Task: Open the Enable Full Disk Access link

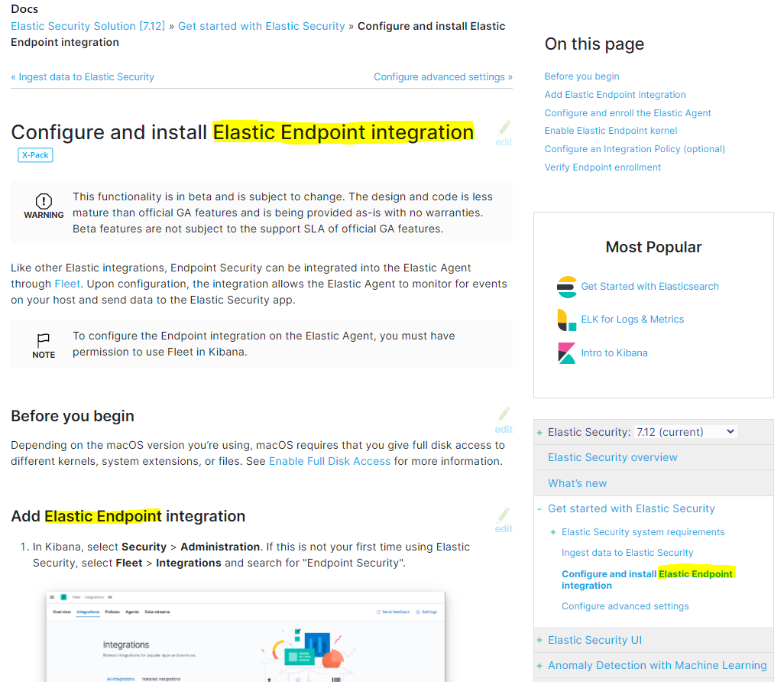Action: 329,461
